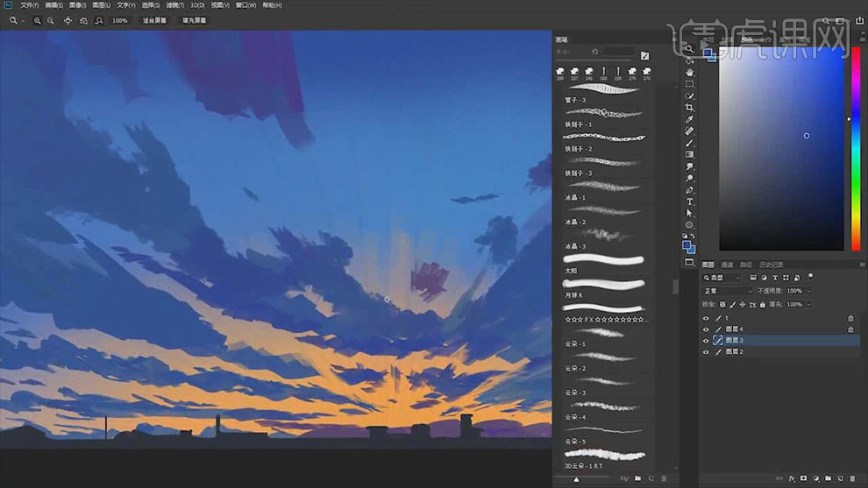Add a layer mask
This screenshot has height=488, width=868.
click(x=804, y=478)
